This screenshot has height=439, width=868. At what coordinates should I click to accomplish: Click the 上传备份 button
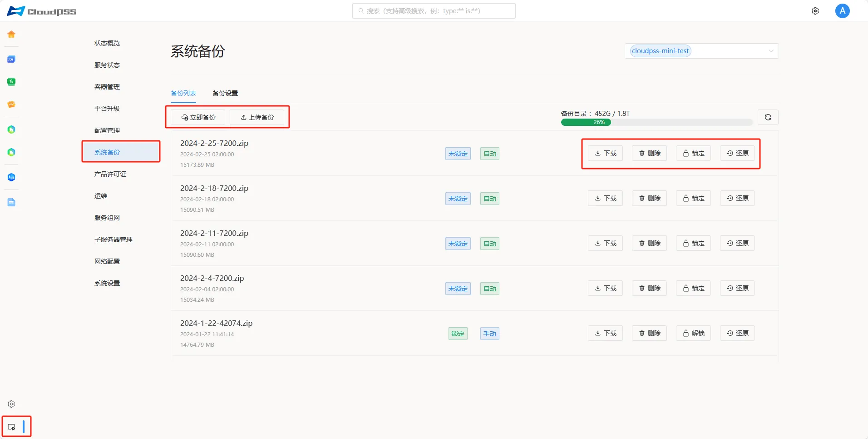tap(257, 117)
